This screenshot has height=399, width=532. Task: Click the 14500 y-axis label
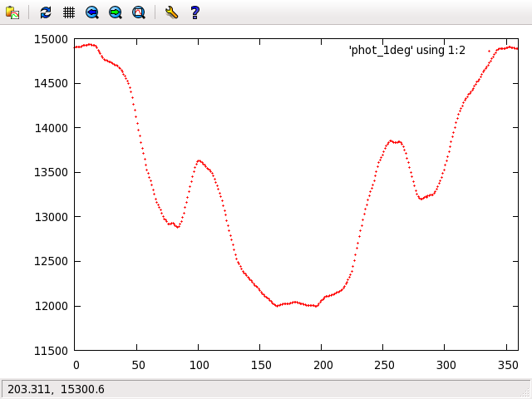coord(51,83)
